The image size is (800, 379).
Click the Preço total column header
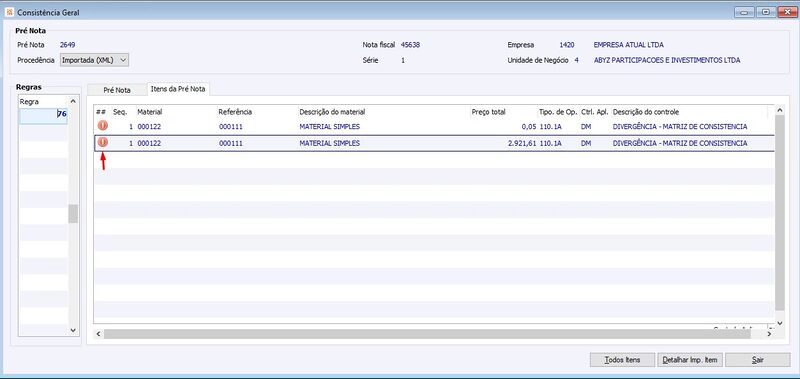pyautogui.click(x=488, y=112)
